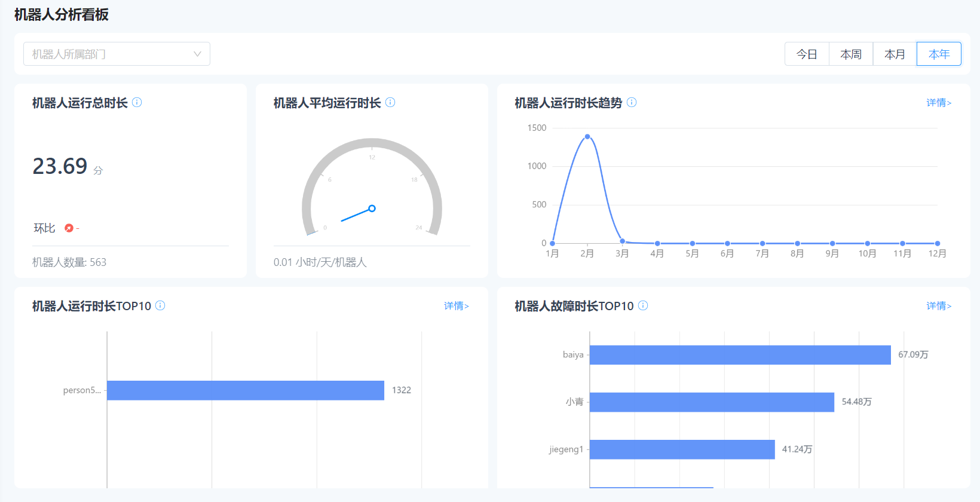
Task: Click the gauge needle pivot circle
Action: [x=372, y=209]
